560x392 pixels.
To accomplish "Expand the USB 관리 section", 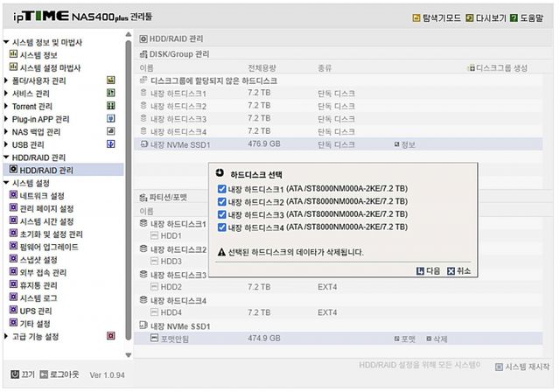I will click(6, 144).
